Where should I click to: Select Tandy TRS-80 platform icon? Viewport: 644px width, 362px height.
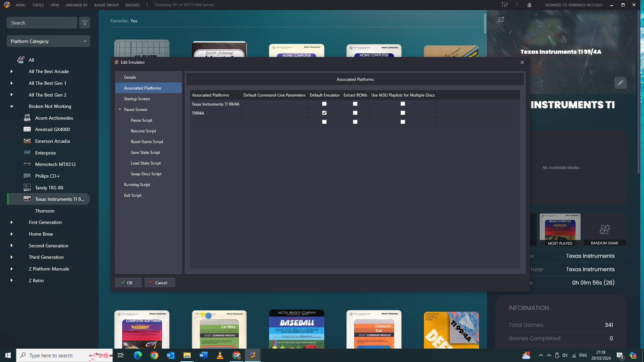pos(27,187)
